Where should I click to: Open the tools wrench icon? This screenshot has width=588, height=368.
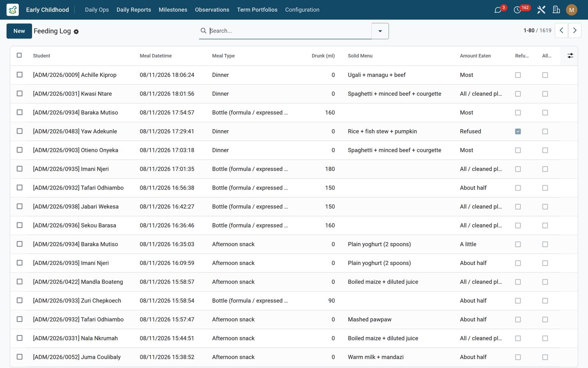541,10
